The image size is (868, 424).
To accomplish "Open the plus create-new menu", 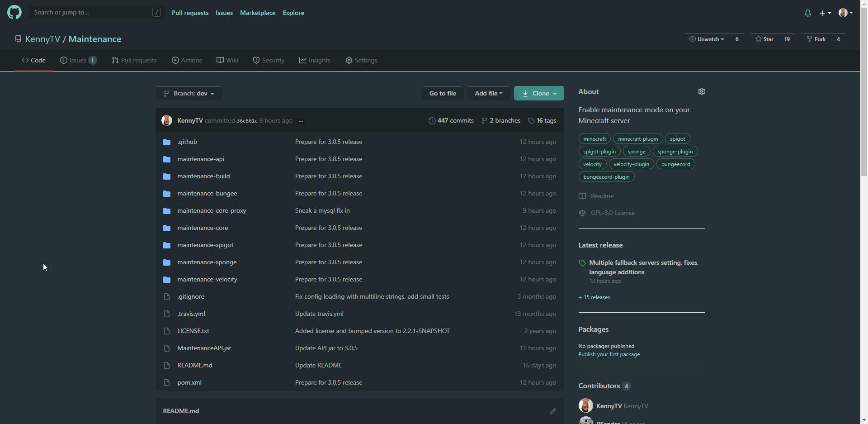I will [x=825, y=13].
